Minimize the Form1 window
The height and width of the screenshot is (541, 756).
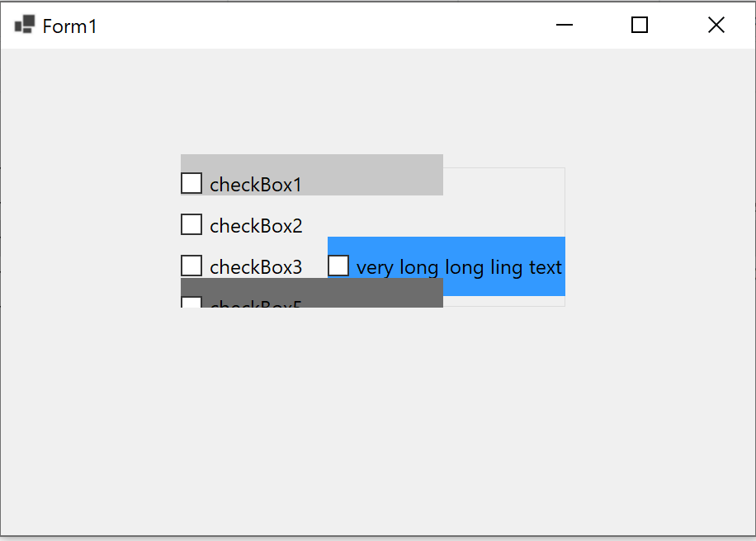pos(564,25)
